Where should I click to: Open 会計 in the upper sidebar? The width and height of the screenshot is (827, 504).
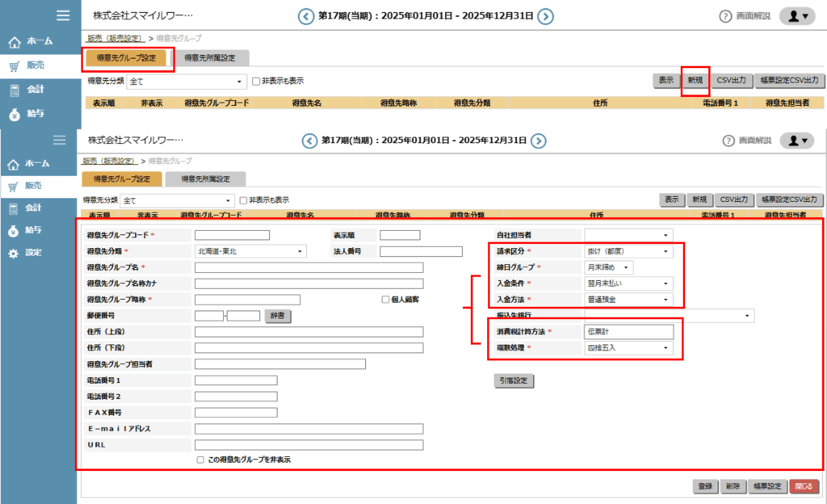click(34, 89)
